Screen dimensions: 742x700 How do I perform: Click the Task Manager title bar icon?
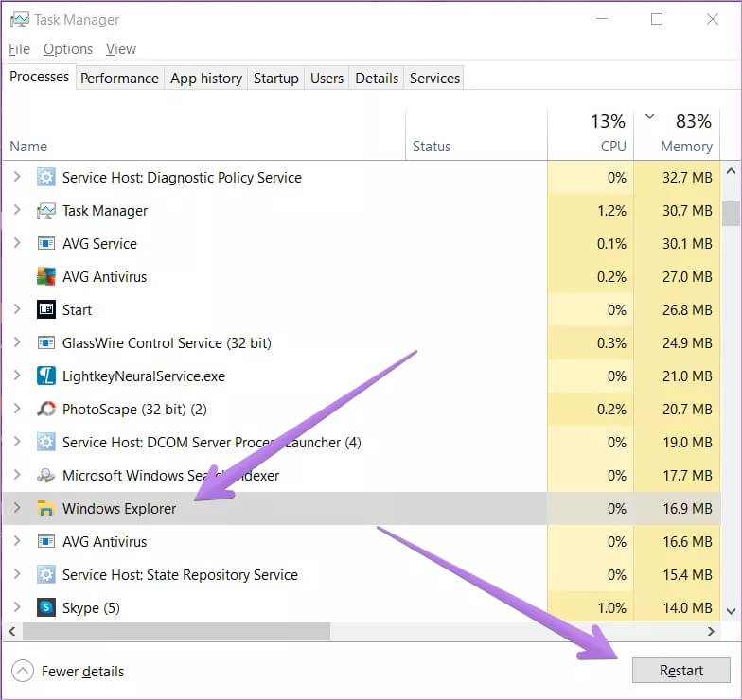pyautogui.click(x=19, y=19)
